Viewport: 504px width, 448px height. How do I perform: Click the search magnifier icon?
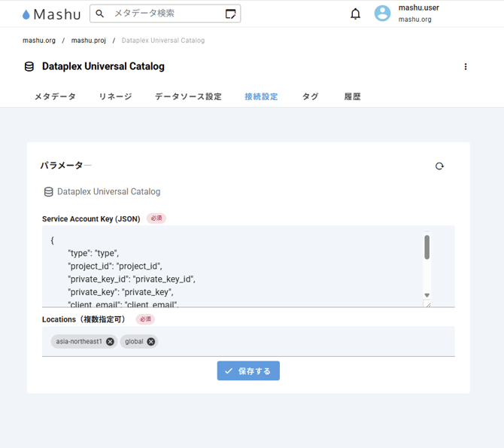[x=100, y=14]
